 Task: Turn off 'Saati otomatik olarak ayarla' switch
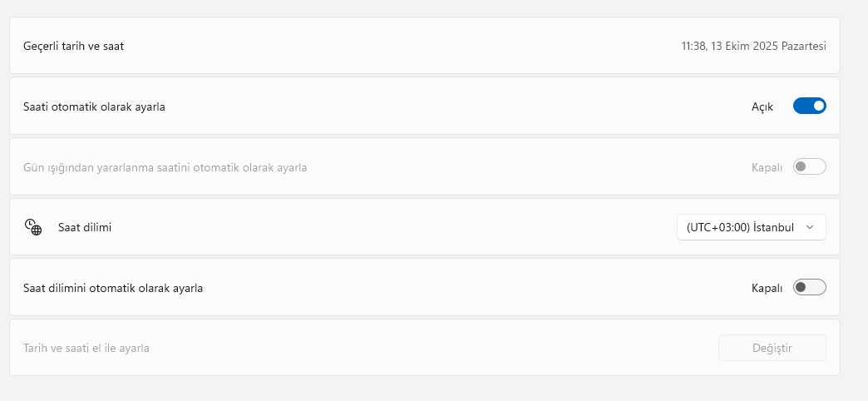(x=809, y=106)
